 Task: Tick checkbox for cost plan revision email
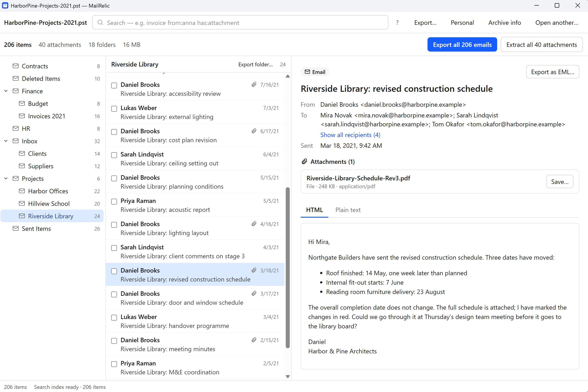(x=114, y=132)
